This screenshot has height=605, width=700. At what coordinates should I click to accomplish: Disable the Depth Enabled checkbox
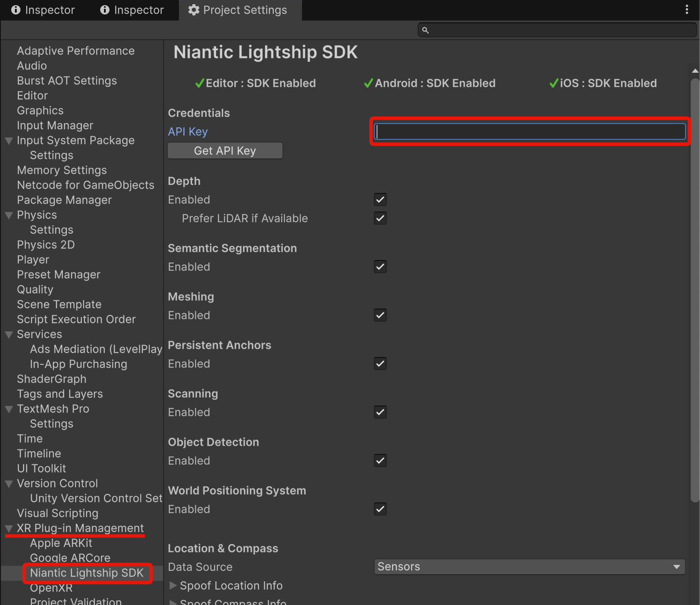(x=380, y=200)
